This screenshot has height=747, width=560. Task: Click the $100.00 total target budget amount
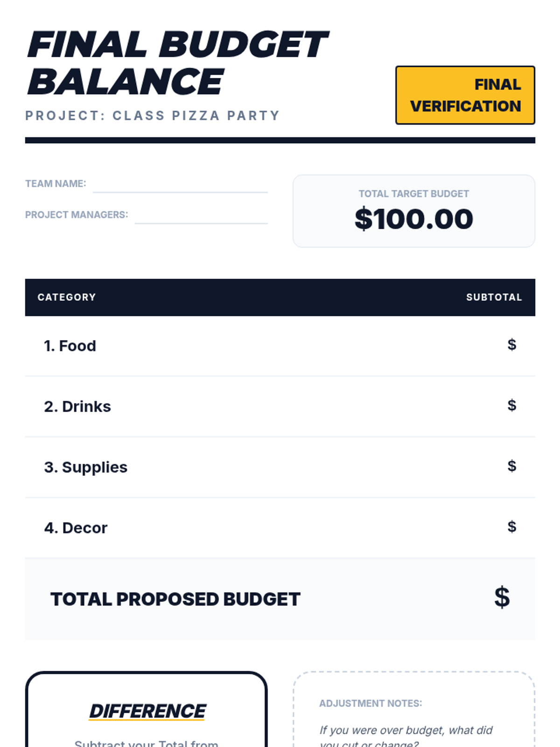click(413, 219)
